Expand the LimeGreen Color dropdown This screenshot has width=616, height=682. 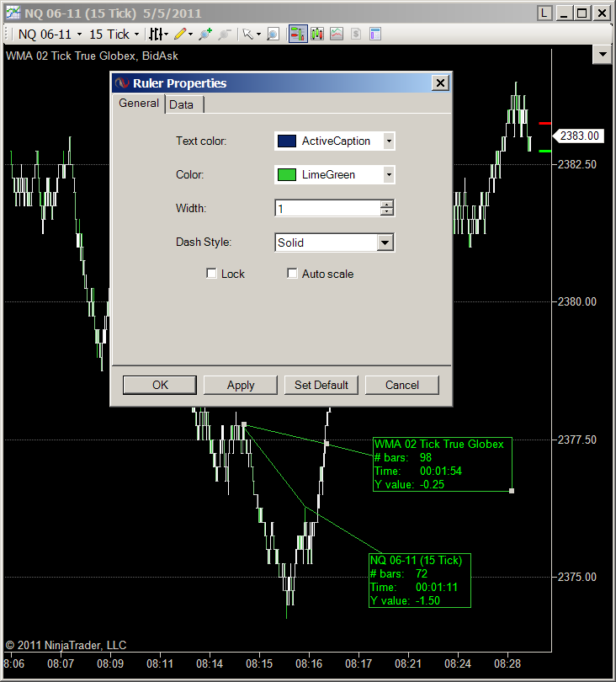point(389,174)
